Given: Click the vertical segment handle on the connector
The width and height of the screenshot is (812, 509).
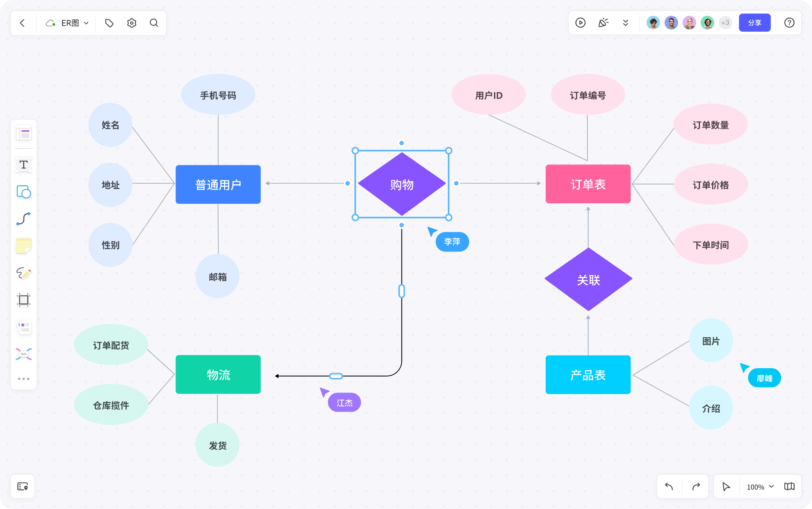Looking at the screenshot, I should (402, 291).
